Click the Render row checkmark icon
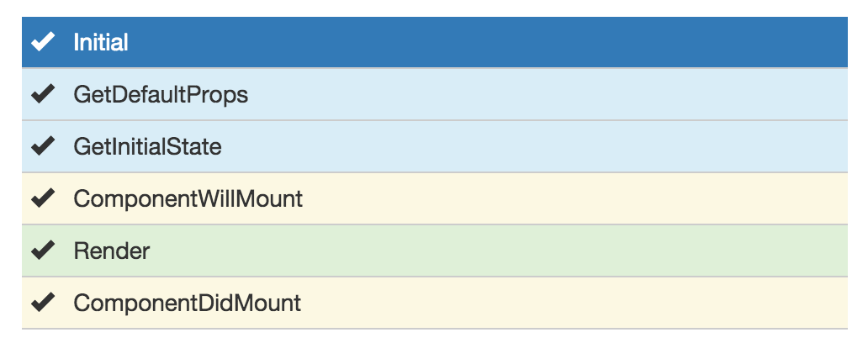This screenshot has height=343, width=868. [x=43, y=251]
